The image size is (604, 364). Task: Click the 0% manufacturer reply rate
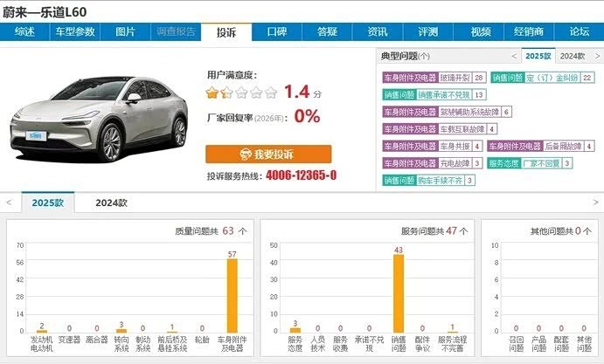coord(307,116)
